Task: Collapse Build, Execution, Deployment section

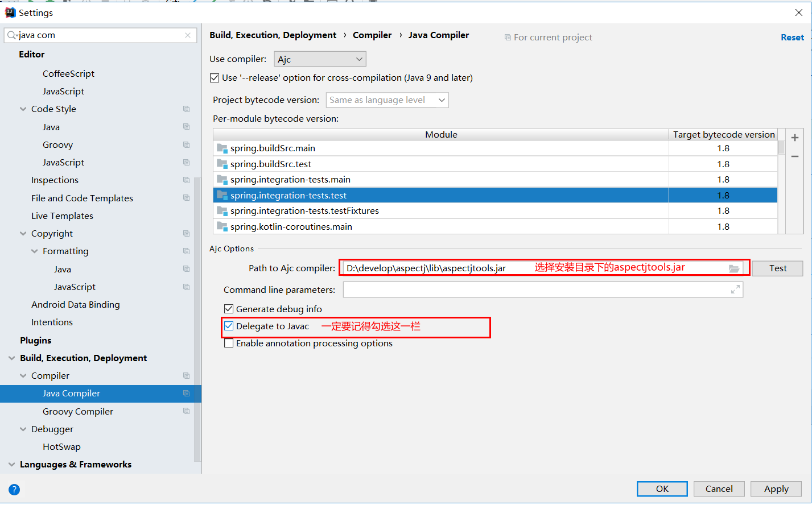Action: tap(11, 358)
